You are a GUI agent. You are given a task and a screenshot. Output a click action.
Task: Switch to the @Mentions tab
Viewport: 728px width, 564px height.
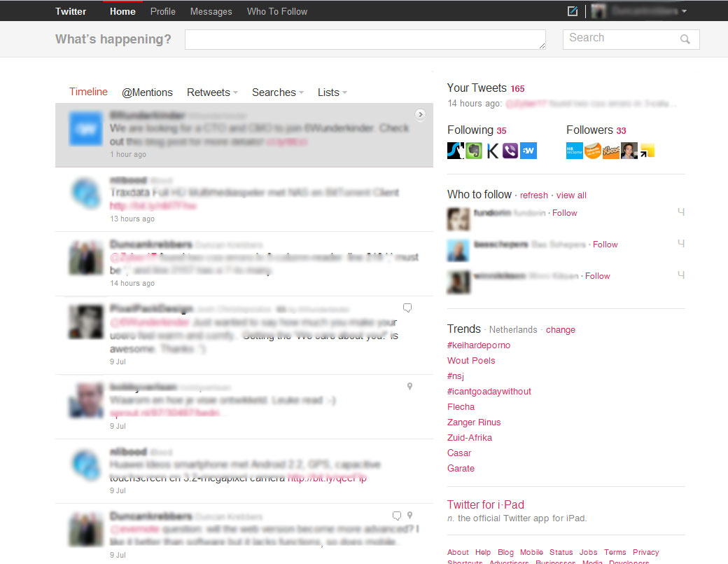coord(147,92)
